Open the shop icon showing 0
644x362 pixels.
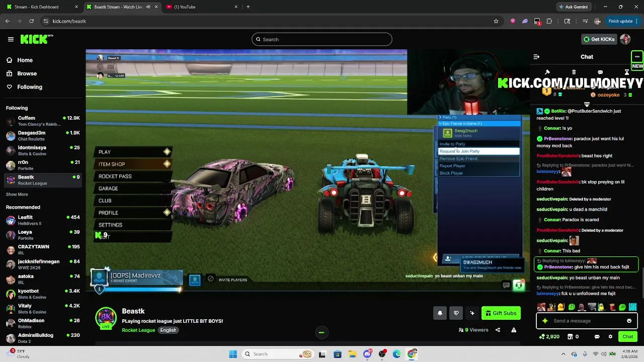click(573, 336)
